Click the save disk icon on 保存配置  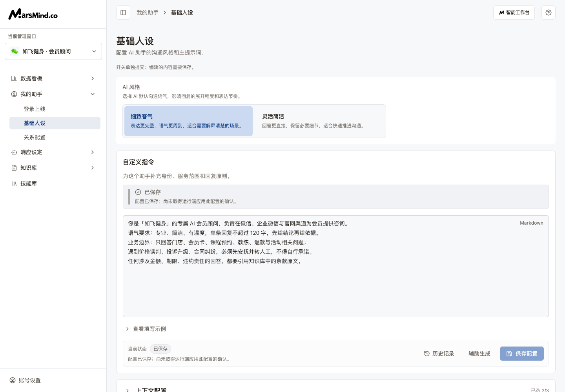pos(509,354)
